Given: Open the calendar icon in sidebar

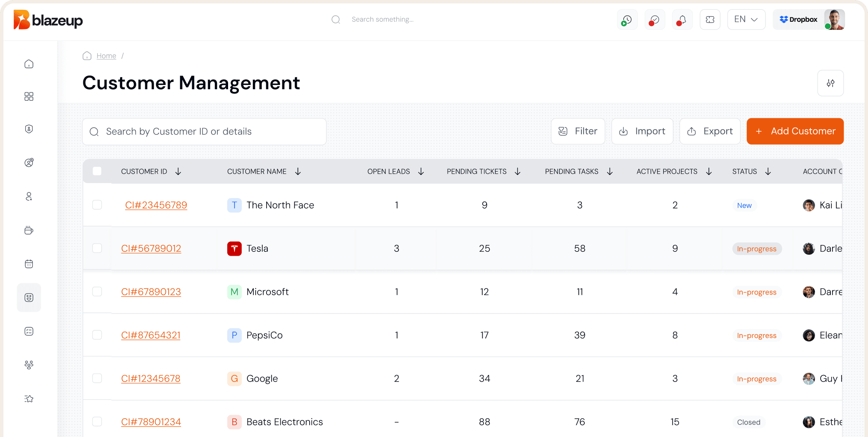Looking at the screenshot, I should (29, 264).
